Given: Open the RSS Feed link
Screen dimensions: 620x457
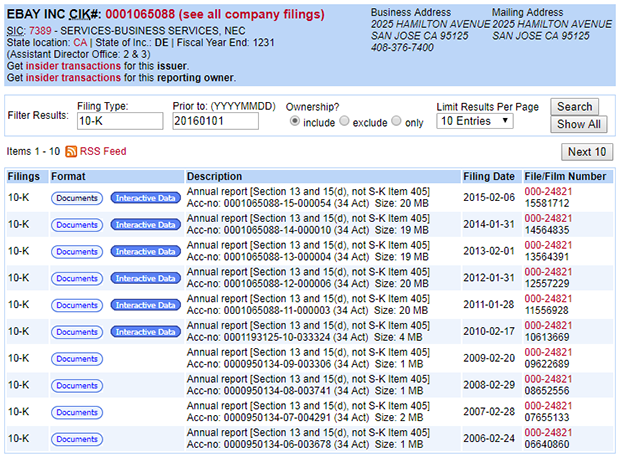Looking at the screenshot, I should coord(103,151).
